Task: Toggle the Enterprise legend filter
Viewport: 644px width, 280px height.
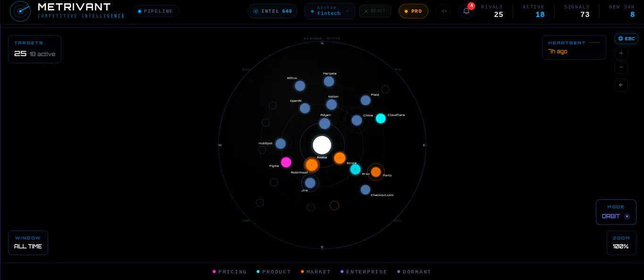Action: coord(364,272)
